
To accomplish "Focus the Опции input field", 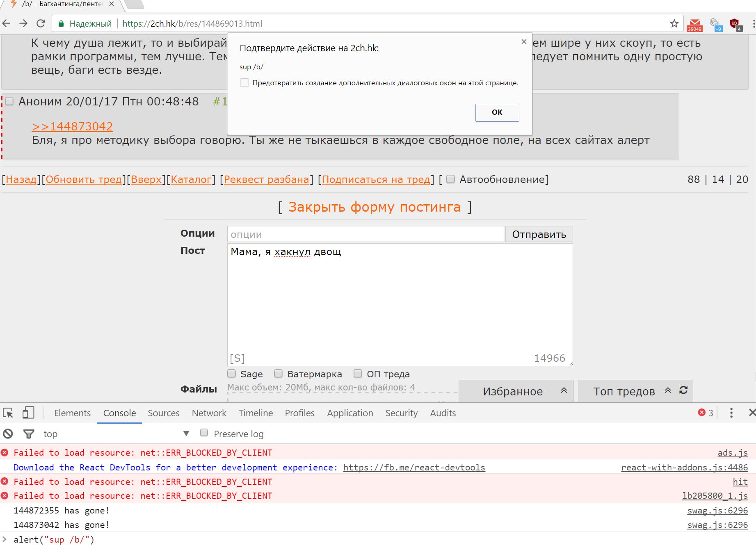I will pos(365,234).
